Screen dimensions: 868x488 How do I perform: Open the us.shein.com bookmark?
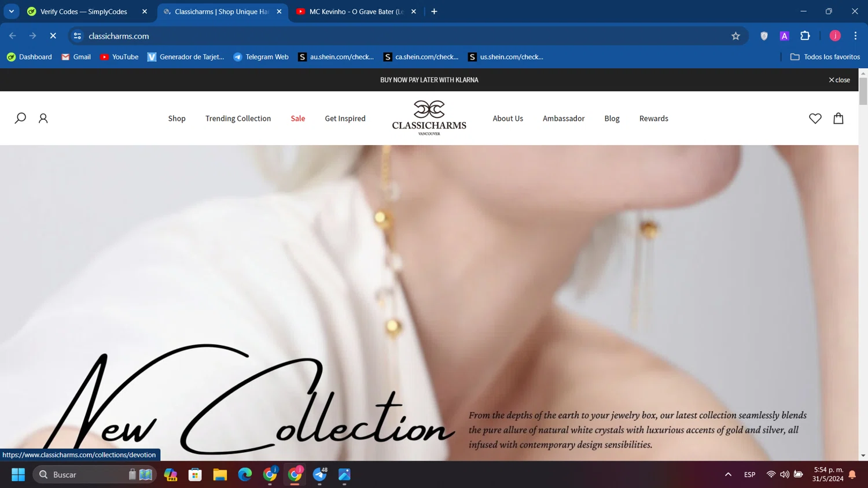(x=506, y=57)
